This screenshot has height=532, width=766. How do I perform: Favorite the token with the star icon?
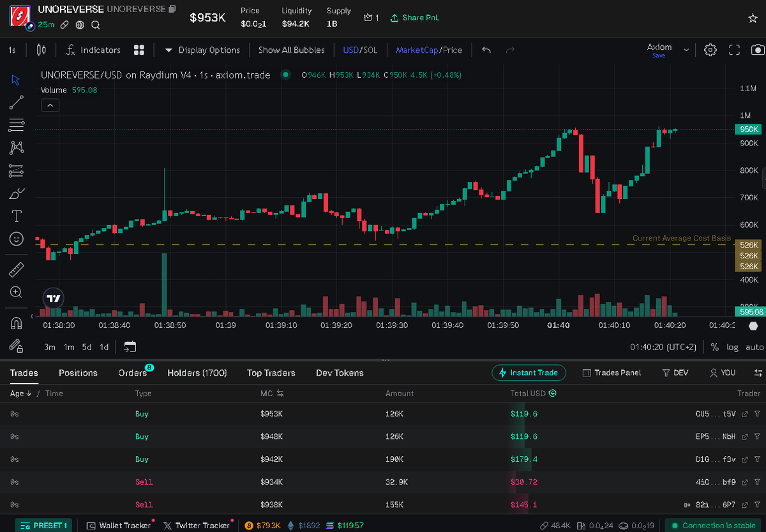(753, 18)
